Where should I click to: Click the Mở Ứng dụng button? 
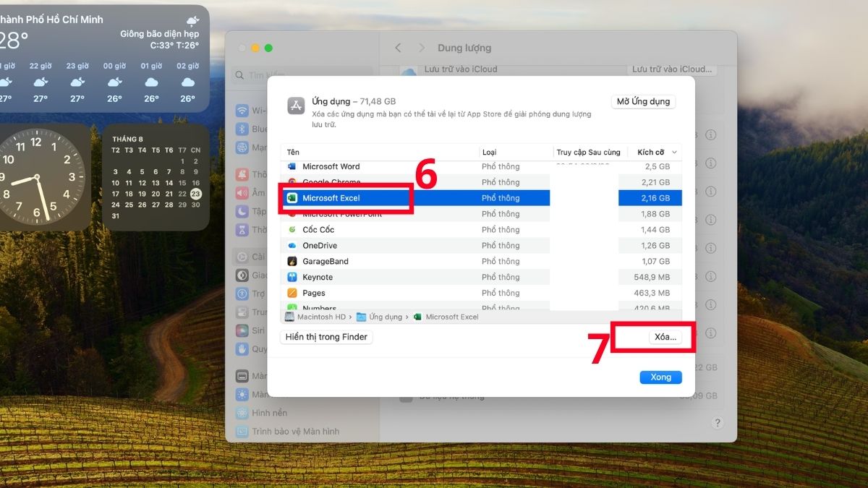coord(643,102)
